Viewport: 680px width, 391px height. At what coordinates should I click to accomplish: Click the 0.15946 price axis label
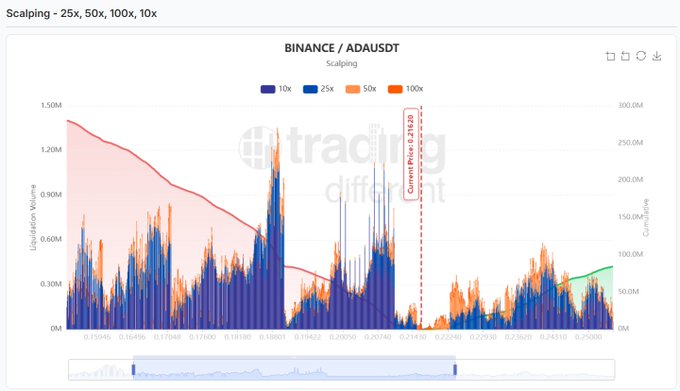pos(97,337)
